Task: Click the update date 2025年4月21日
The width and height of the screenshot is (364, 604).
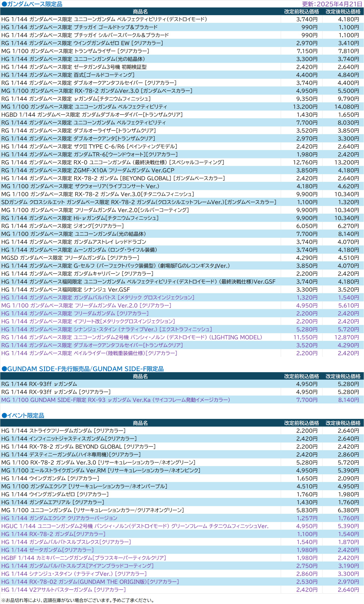Action: coord(332,4)
